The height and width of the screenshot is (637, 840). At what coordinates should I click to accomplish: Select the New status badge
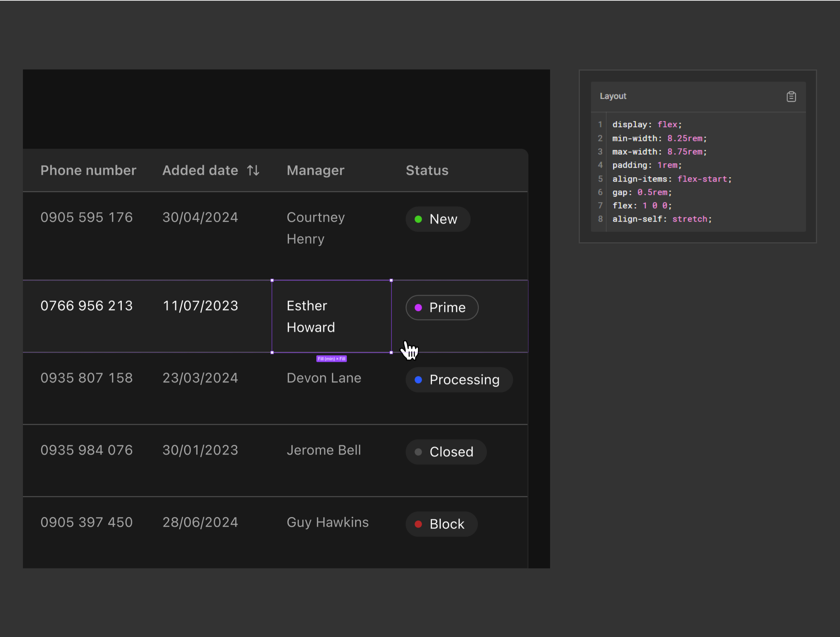tap(438, 219)
